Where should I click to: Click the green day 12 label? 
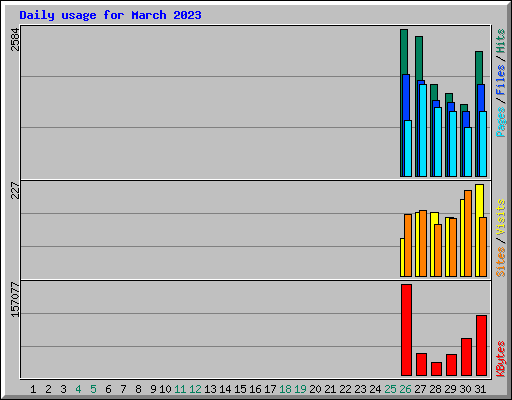pos(195,389)
